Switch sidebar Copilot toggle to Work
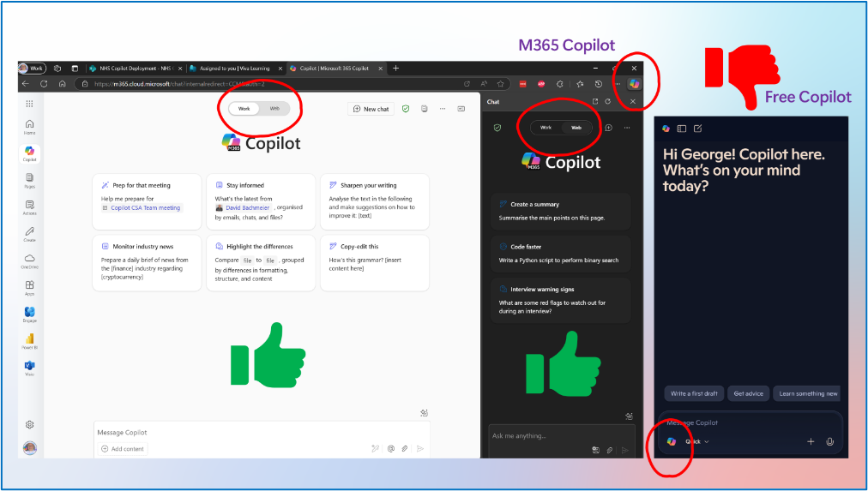Screen dimensions: 868x491 click(546, 128)
